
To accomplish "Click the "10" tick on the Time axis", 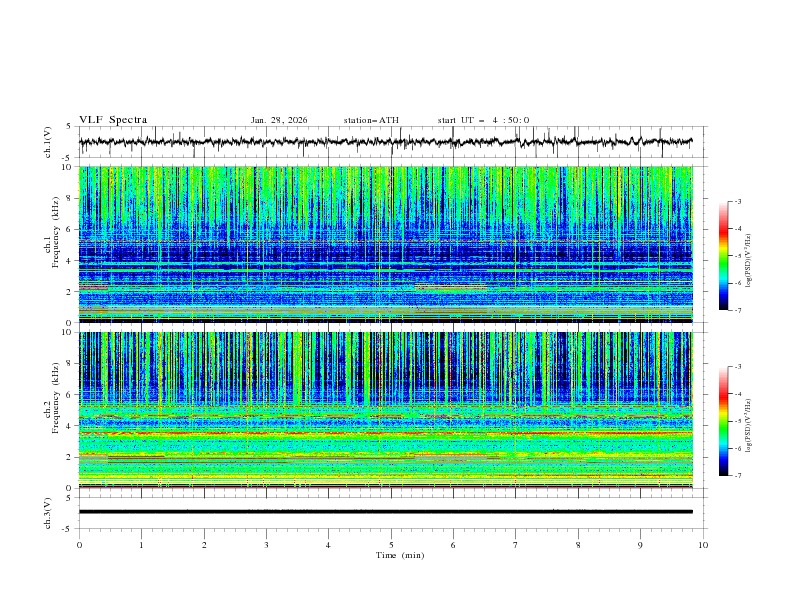I will [703, 545].
